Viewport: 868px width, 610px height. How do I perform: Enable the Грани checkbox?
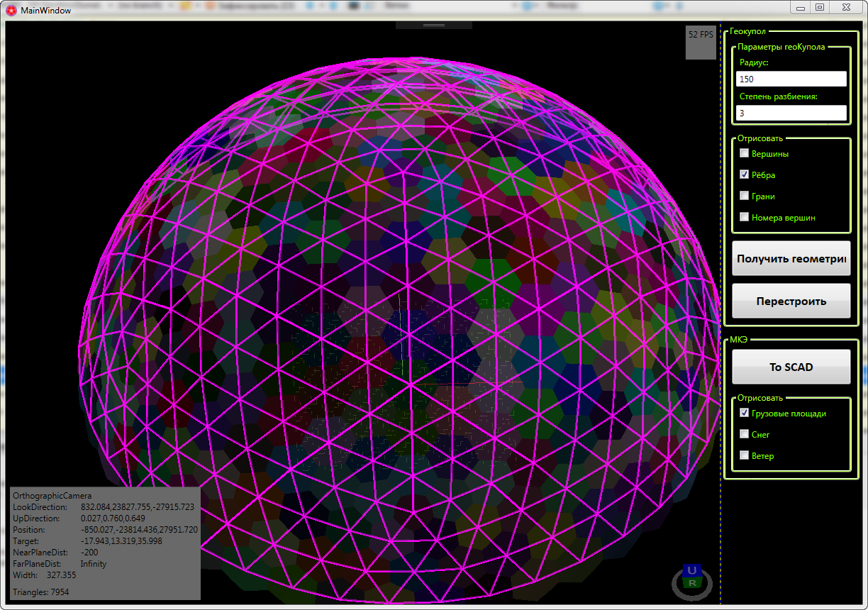(x=744, y=196)
